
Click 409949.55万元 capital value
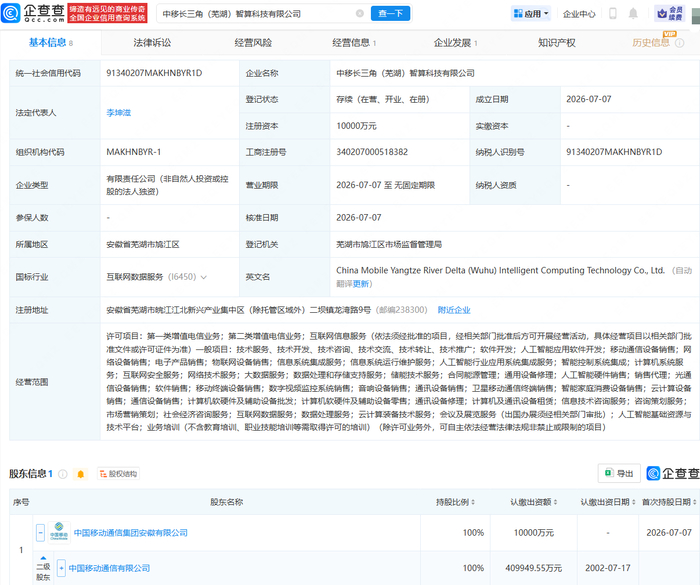click(x=533, y=568)
